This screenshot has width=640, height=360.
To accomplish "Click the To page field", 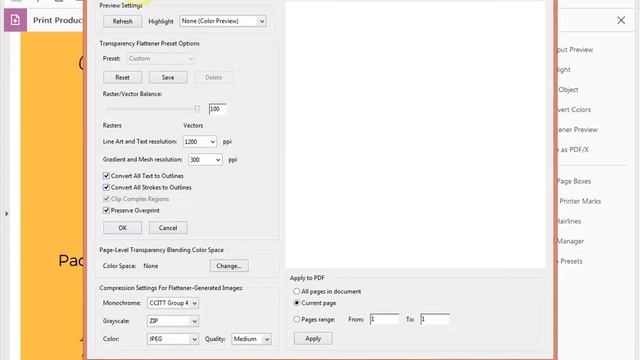I will click(435, 319).
